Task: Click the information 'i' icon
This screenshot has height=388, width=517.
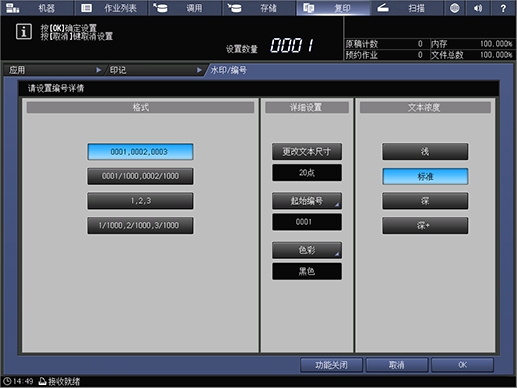Action: pos(24,32)
